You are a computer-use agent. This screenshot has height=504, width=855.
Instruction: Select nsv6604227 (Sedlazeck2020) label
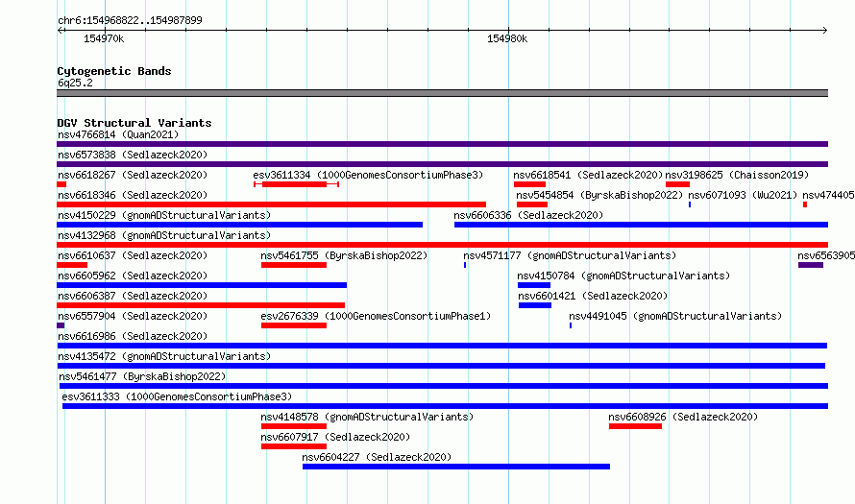click(x=377, y=457)
